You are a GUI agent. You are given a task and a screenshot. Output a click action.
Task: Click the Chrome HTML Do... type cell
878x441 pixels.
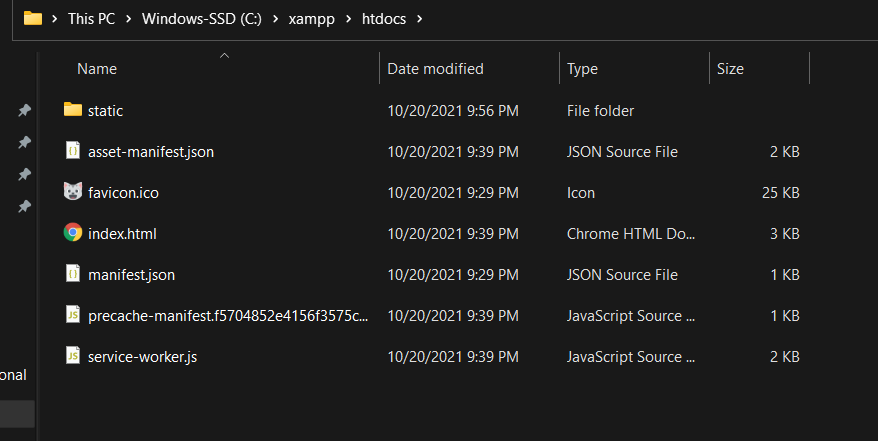point(631,234)
